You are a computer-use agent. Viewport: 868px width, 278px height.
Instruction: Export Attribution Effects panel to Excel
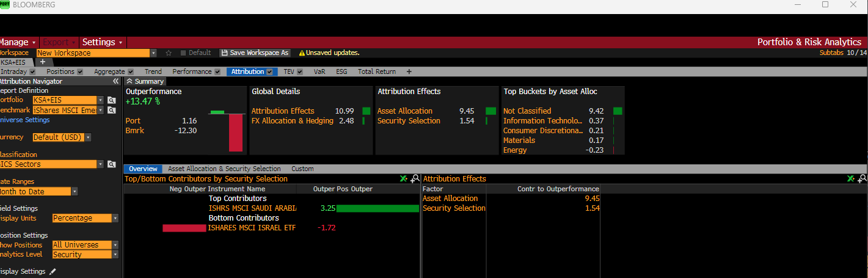(850, 178)
